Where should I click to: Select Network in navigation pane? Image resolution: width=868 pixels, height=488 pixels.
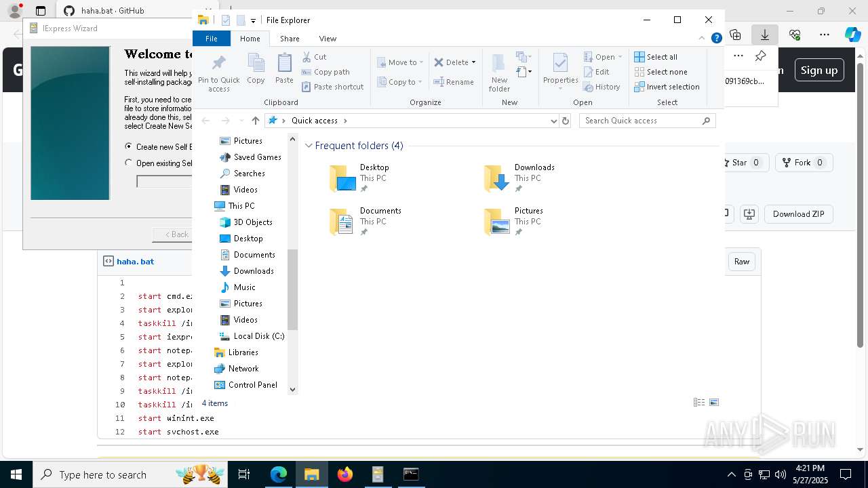pos(236,369)
